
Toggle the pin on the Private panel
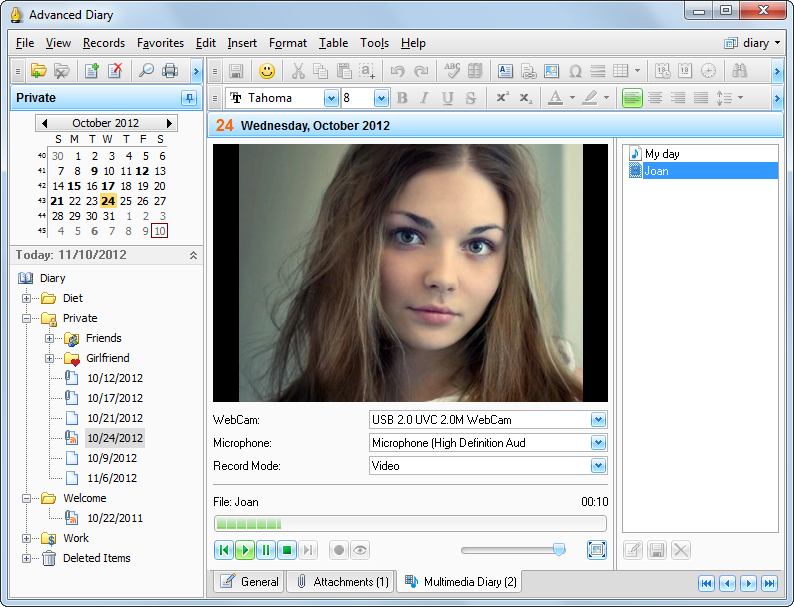[x=188, y=98]
